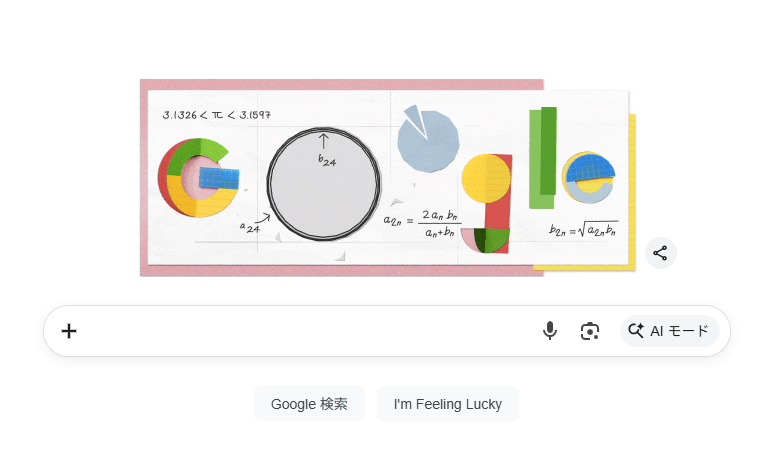Click the b2n square root formula

tap(583, 230)
